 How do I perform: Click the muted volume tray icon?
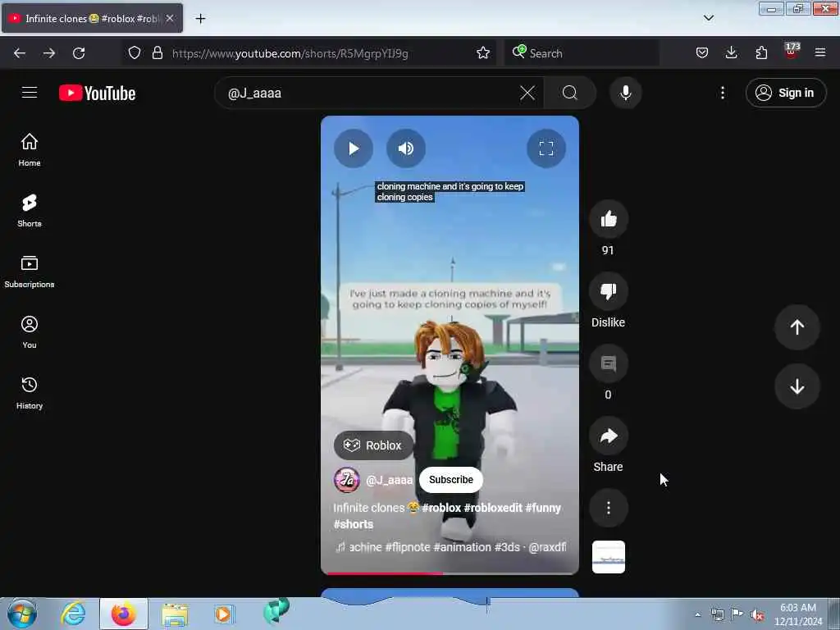(x=757, y=615)
